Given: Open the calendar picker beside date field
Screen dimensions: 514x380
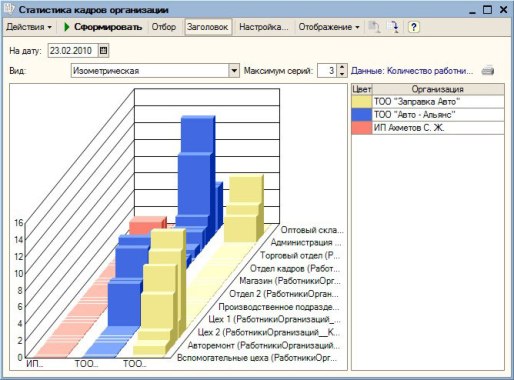Looking at the screenshot, I should click(104, 51).
